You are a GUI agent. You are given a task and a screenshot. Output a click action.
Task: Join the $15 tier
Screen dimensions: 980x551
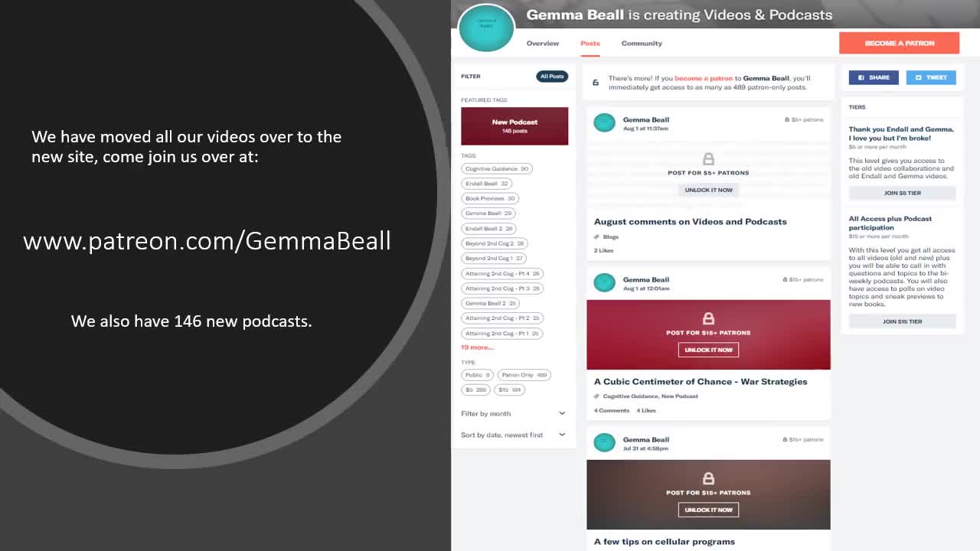pos(902,321)
